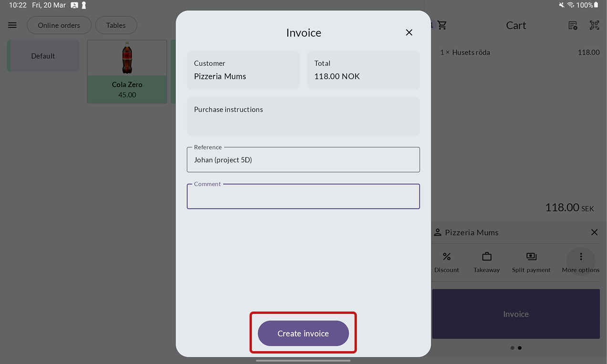Select the Husets röda cart line
Screen dimensions: 607x364
(x=515, y=52)
